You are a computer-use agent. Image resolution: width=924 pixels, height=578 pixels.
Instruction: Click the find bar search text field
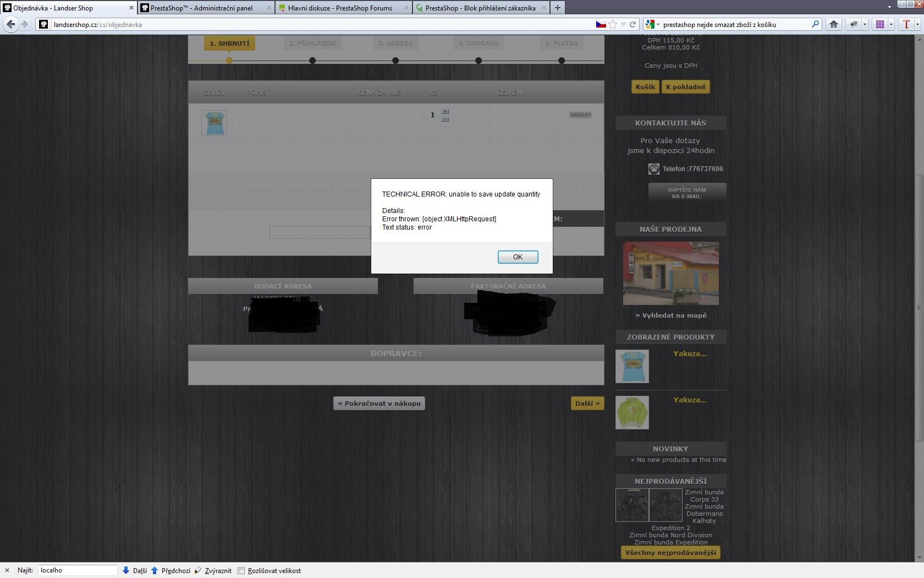77,570
